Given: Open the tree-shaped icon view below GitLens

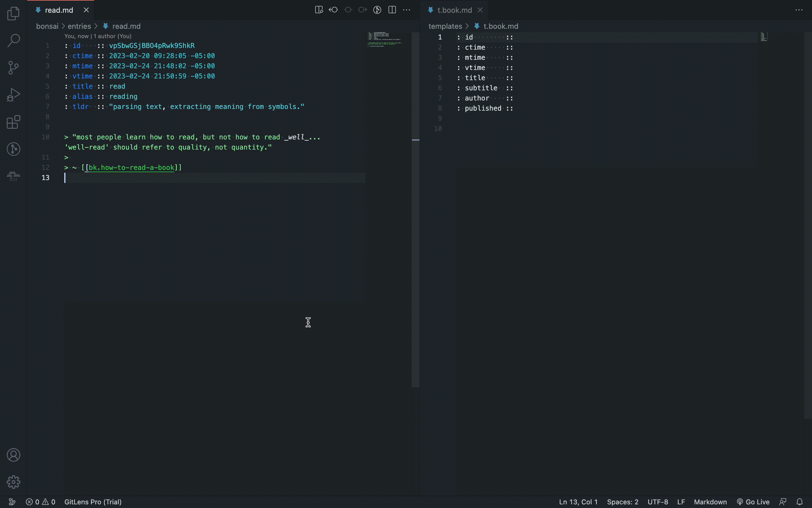Looking at the screenshot, I should [x=14, y=176].
